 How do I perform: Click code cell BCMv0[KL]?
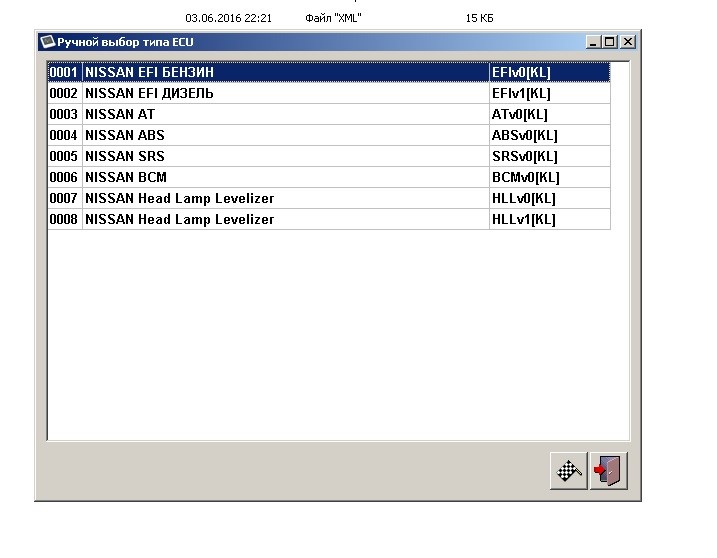[x=550, y=177]
